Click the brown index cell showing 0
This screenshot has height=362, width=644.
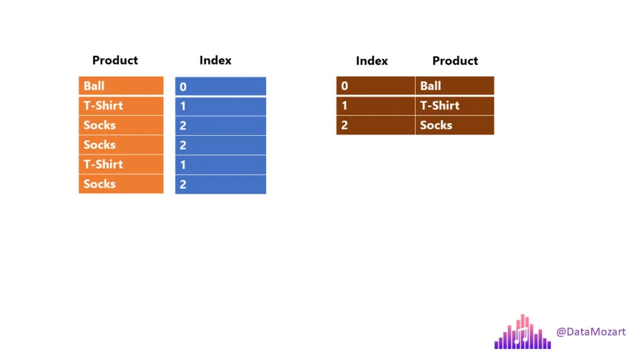tap(375, 86)
